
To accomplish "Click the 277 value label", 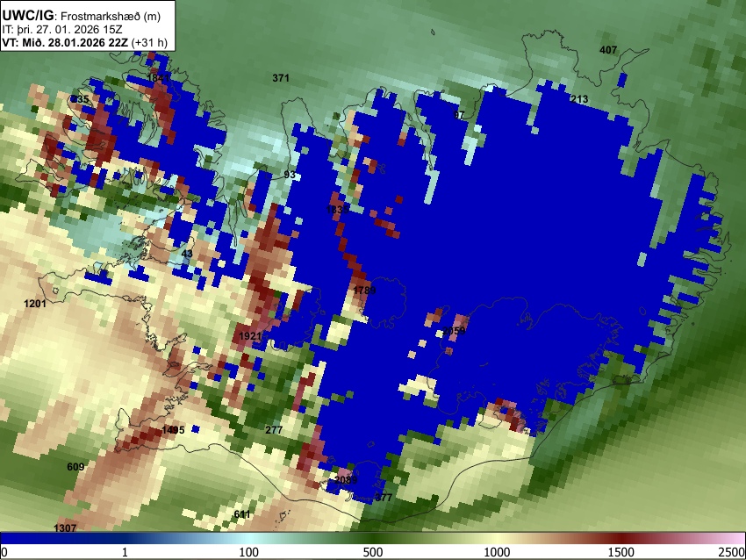I will pyautogui.click(x=274, y=430).
